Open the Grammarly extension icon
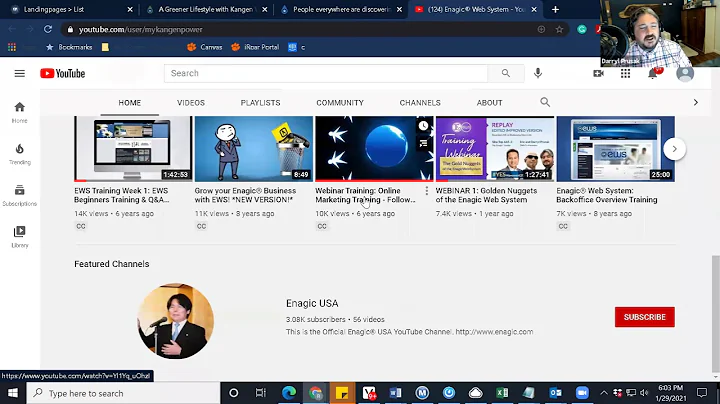The width and height of the screenshot is (720, 404). pos(582,29)
